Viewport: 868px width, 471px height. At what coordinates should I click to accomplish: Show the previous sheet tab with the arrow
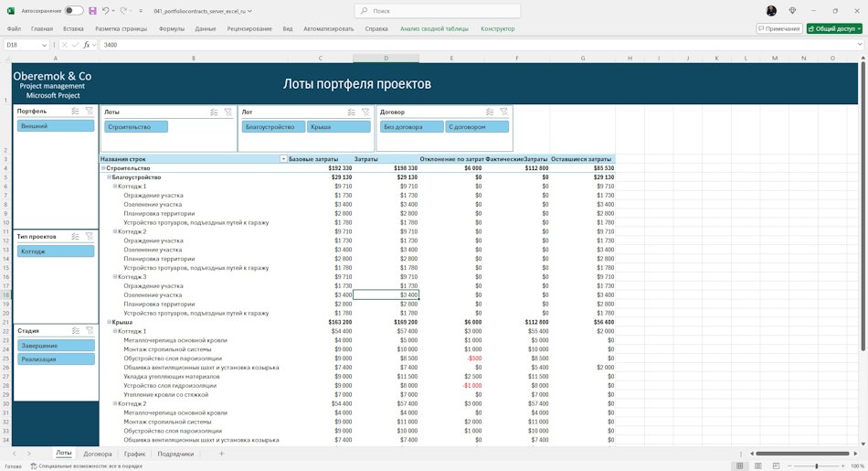pyautogui.click(x=15, y=454)
